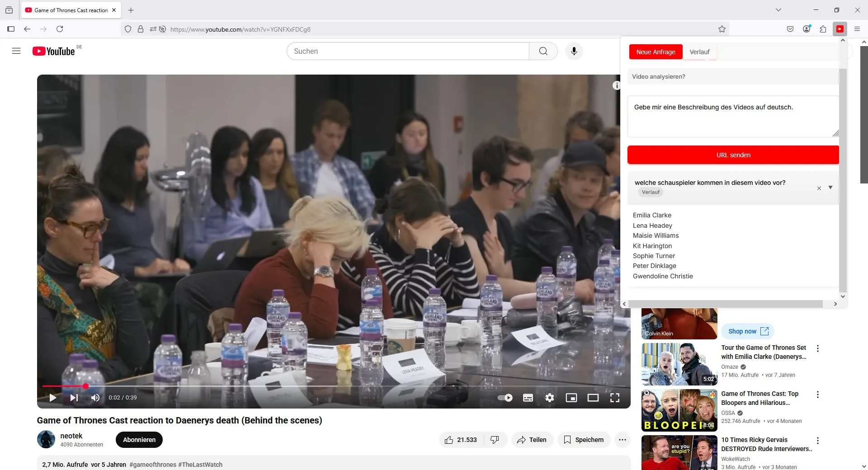Open Firefox application menu
The image size is (868, 470).
pyautogui.click(x=857, y=29)
